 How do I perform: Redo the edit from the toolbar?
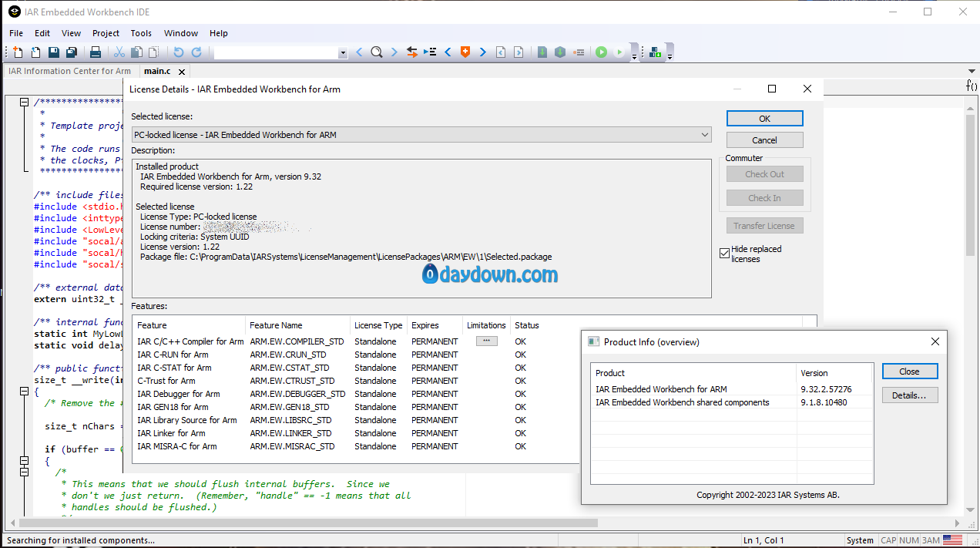point(196,52)
